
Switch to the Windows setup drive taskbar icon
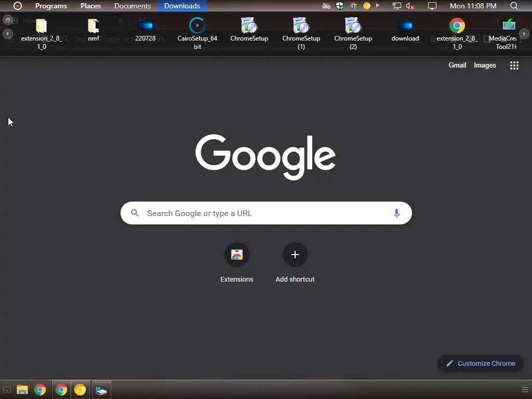pyautogui.click(x=101, y=391)
